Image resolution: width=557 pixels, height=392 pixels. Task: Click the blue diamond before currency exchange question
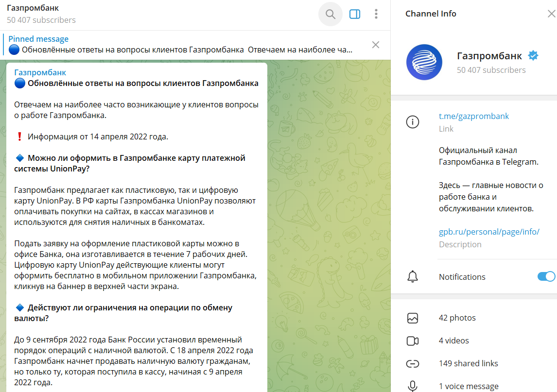tap(20, 307)
